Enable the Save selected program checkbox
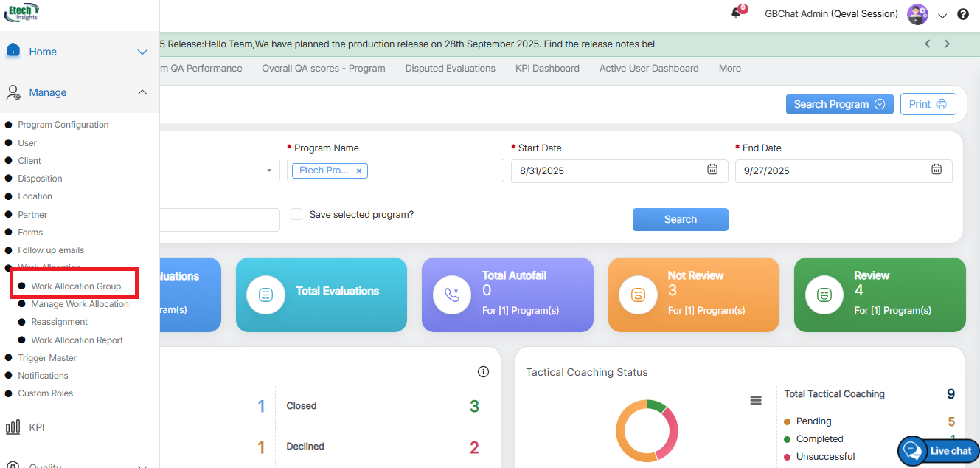Viewport: 980px width, 468px height. pyautogui.click(x=296, y=214)
